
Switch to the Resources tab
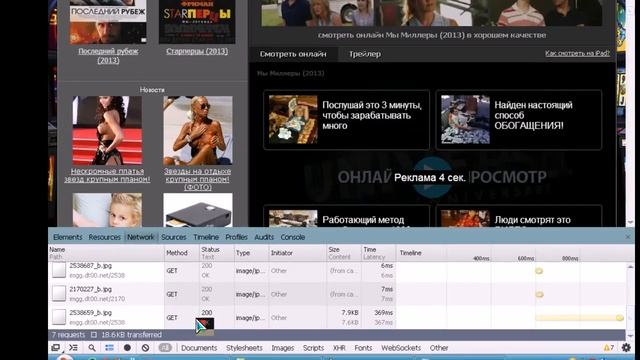click(104, 237)
